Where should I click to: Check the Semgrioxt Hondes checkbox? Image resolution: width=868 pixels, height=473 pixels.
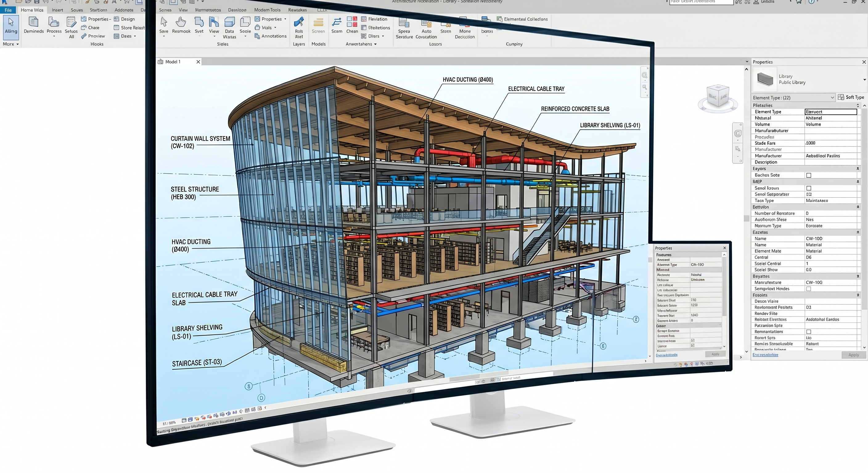coord(809,289)
